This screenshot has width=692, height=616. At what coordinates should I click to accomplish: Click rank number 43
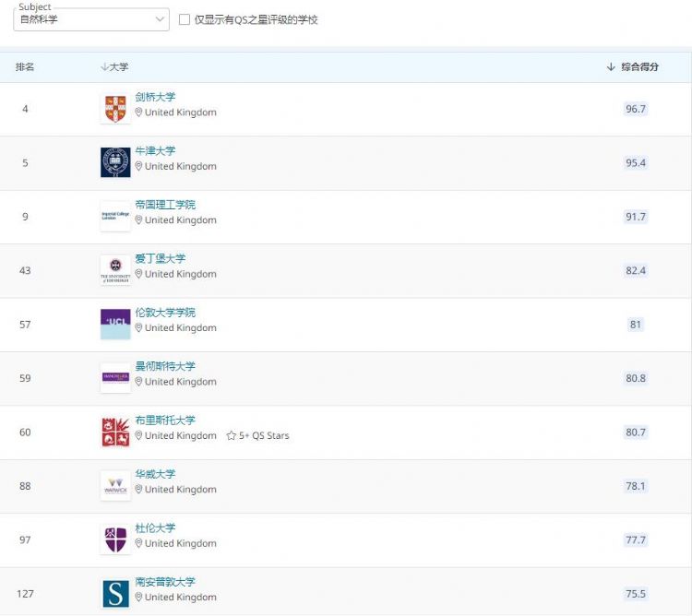(25, 270)
